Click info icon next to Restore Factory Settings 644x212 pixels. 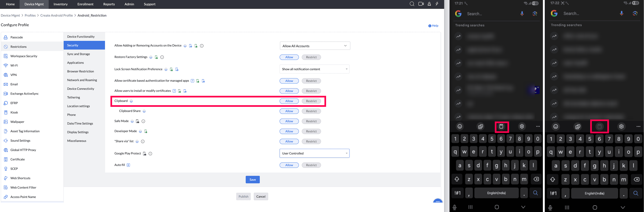(162, 57)
